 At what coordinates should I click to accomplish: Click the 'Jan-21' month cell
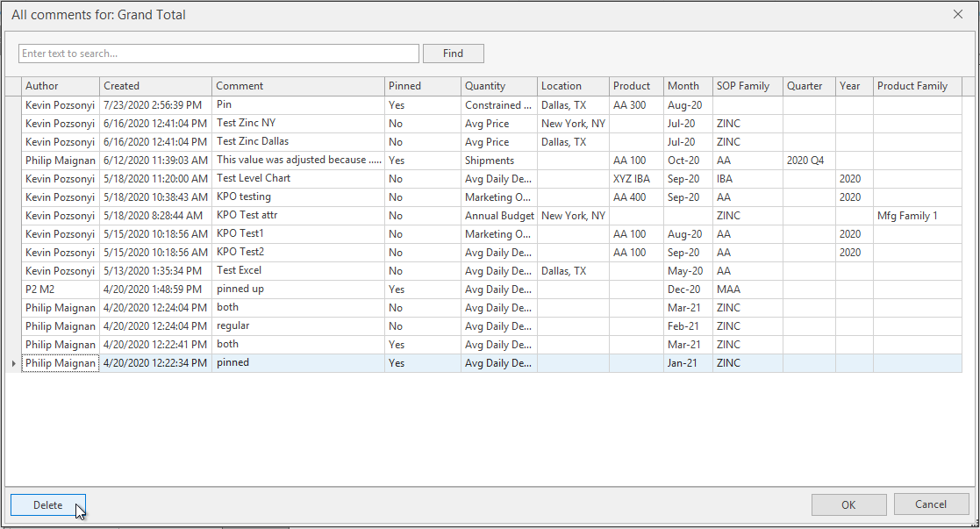(688, 362)
